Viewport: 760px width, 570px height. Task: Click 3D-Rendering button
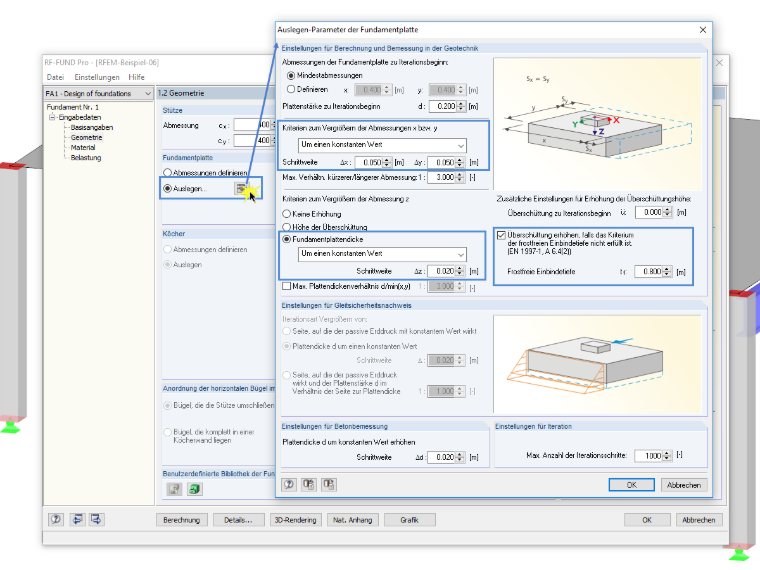[295, 520]
